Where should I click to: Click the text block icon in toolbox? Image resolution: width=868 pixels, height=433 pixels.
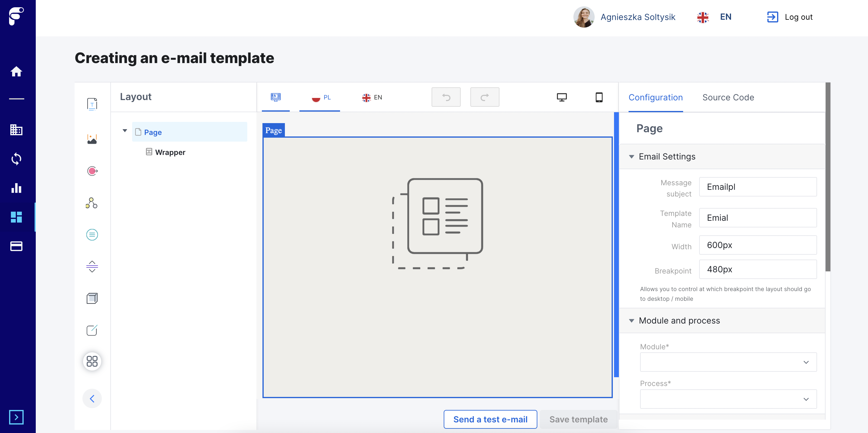pos(92,104)
